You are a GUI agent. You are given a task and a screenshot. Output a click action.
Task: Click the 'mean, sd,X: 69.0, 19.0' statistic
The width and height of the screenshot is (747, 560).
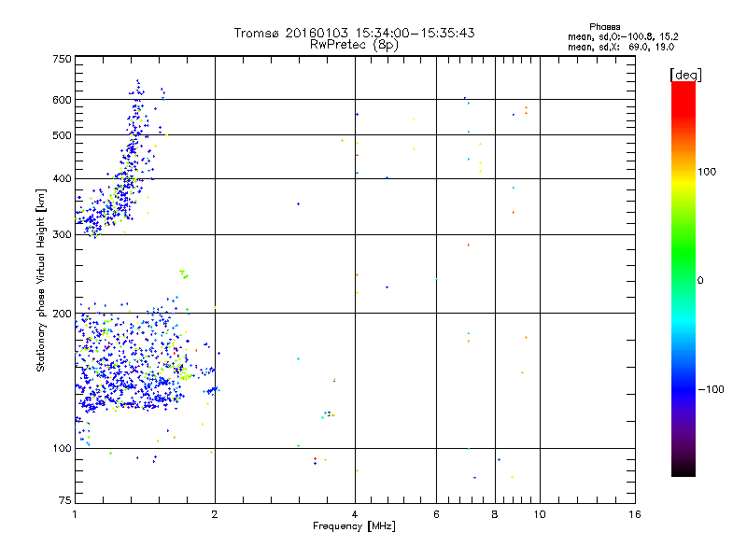(x=621, y=48)
